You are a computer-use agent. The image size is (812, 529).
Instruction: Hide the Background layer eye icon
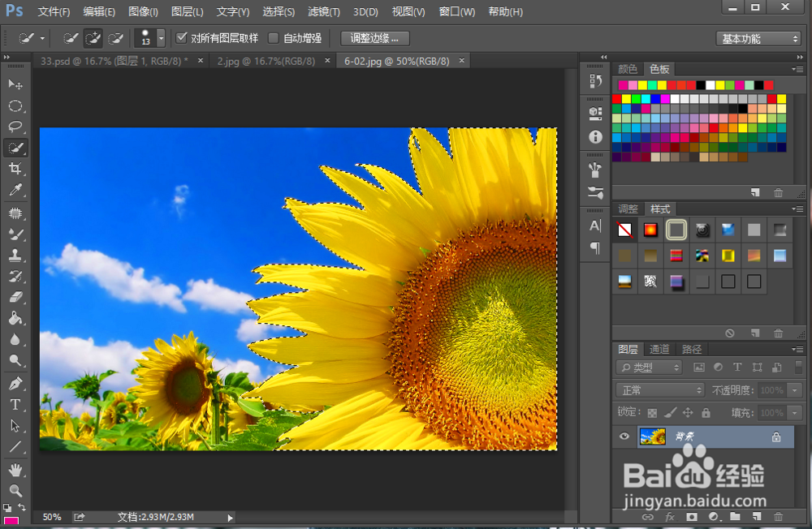pos(624,437)
